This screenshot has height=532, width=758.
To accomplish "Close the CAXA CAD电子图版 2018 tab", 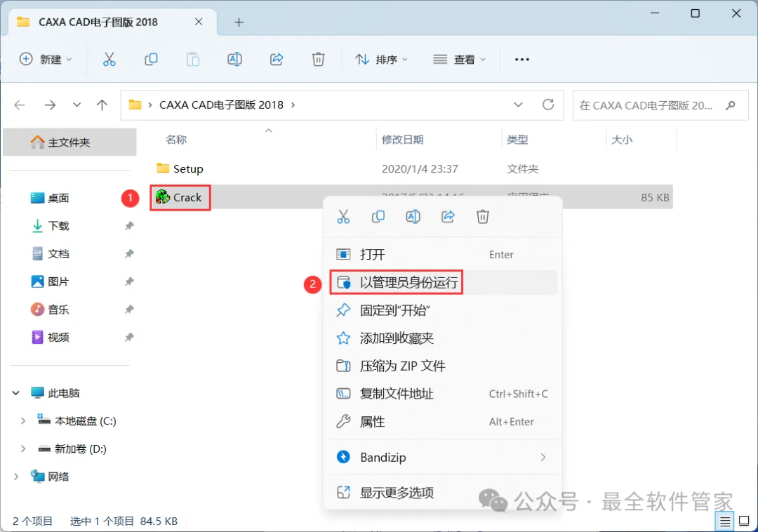I will (199, 22).
